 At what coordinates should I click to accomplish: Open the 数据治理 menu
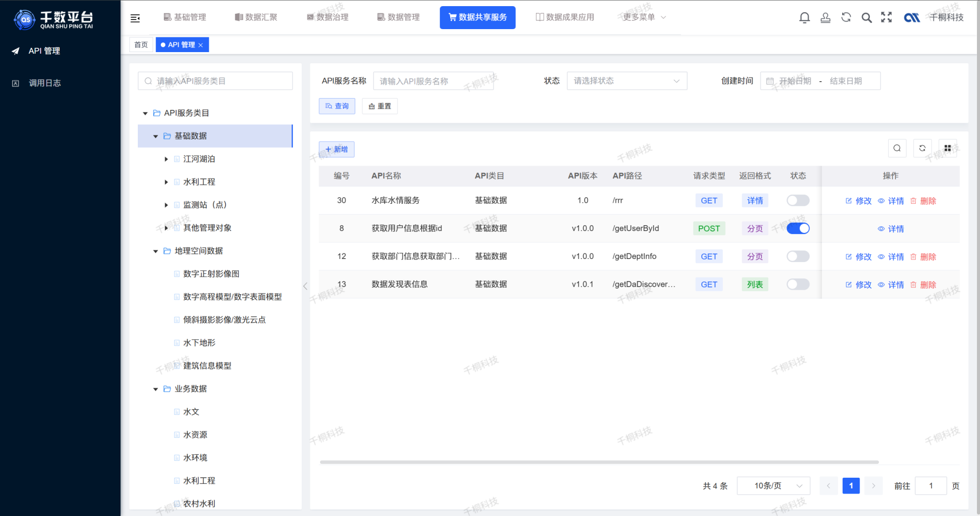(x=328, y=17)
